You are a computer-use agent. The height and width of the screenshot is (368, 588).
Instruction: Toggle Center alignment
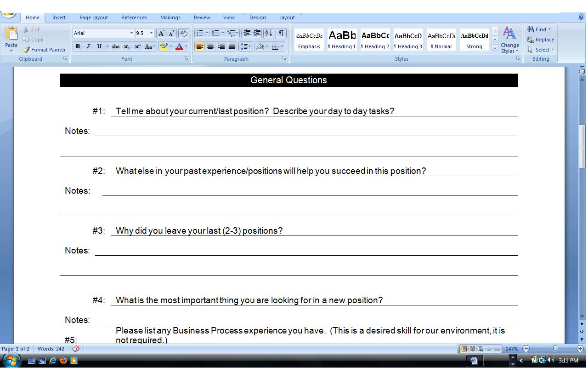click(210, 46)
